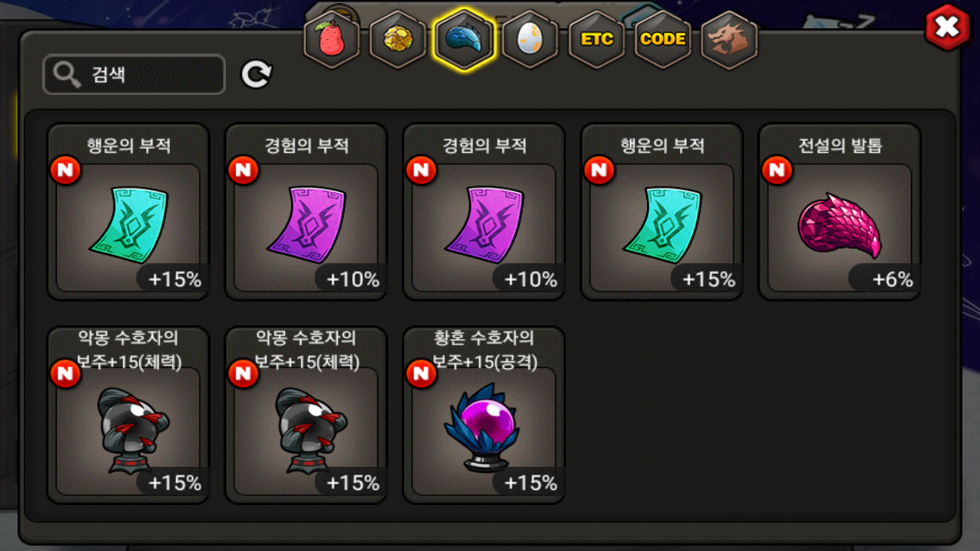Switch to the gold nugget tab
The height and width of the screenshot is (551, 980).
pyautogui.click(x=399, y=41)
